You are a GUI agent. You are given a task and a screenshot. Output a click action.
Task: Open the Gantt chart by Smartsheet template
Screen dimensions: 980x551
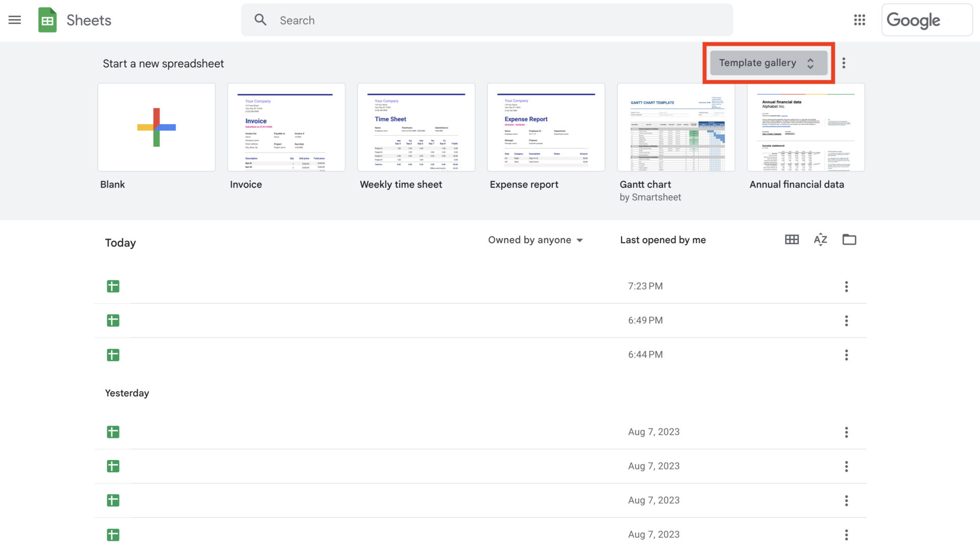point(676,127)
